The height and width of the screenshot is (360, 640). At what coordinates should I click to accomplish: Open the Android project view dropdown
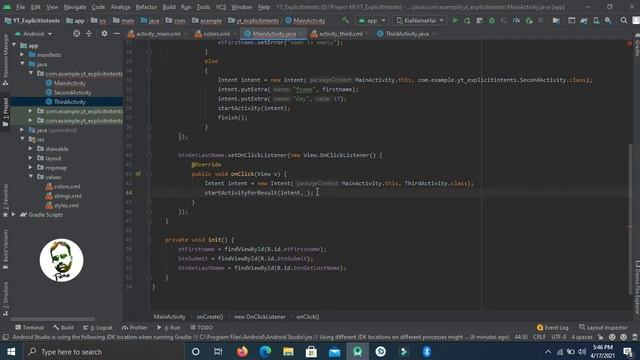click(33, 34)
